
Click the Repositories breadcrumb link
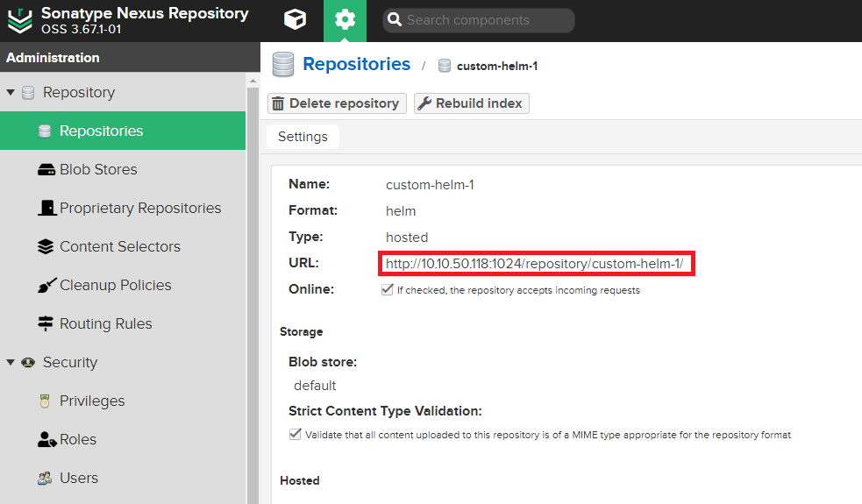coord(357,64)
